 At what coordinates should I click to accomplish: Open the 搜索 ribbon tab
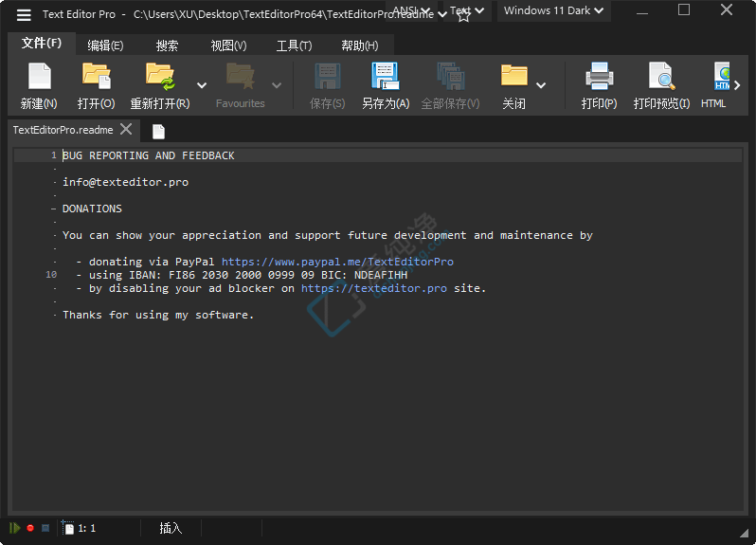167,45
